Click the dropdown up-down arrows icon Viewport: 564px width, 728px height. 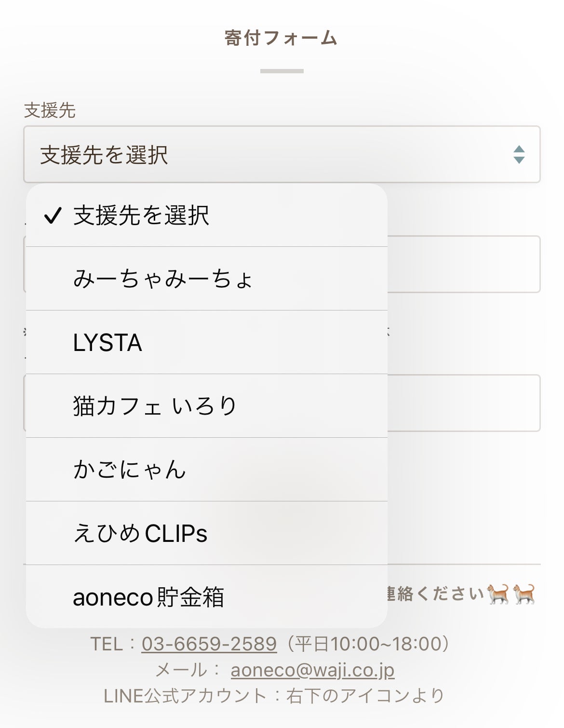[519, 155]
